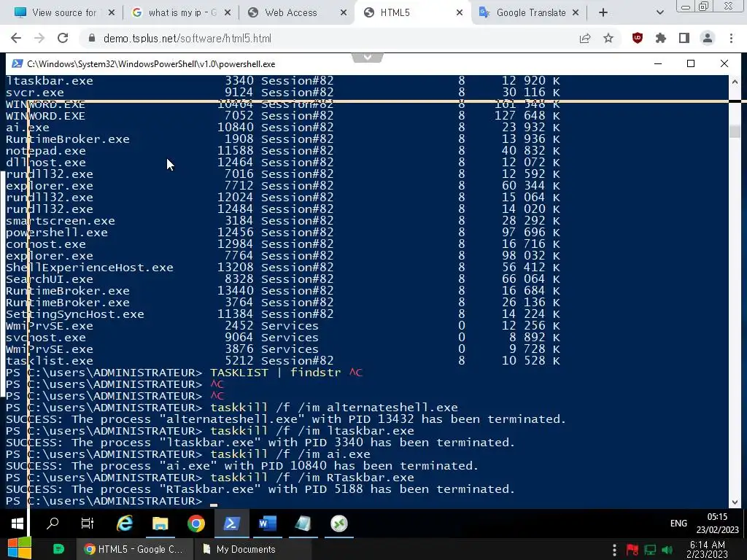747x560 pixels.
Task: Open File Explorer on the remote taskbar
Action: 160,524
